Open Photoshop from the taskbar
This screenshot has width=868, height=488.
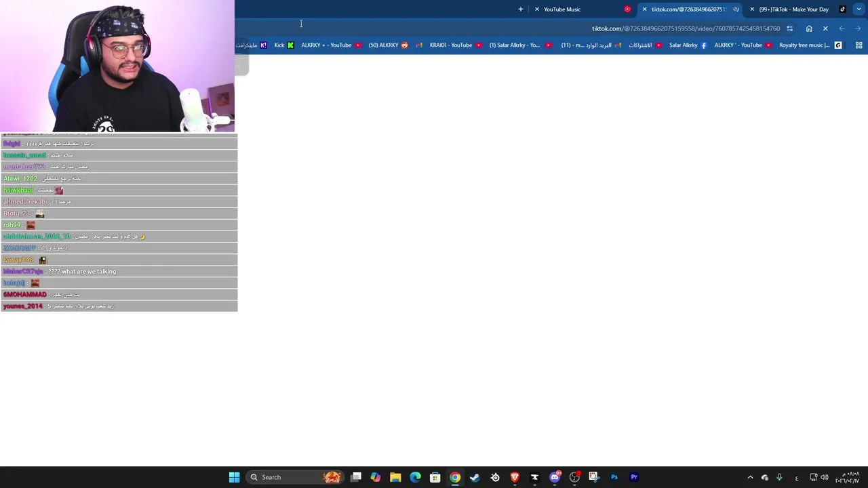tap(614, 477)
